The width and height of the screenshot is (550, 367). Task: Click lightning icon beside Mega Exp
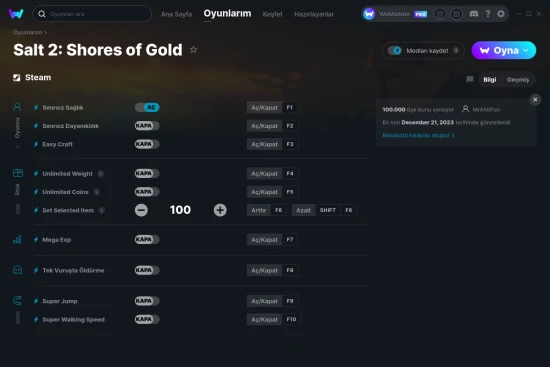[x=36, y=240]
